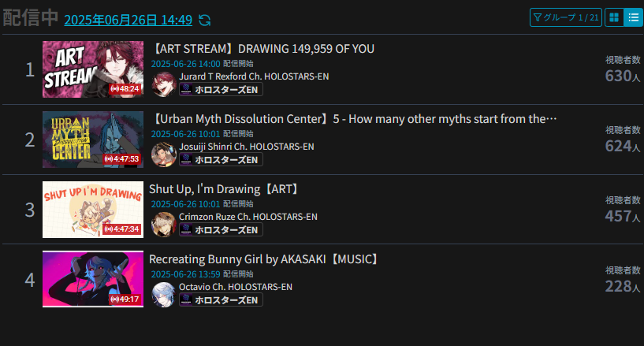
Task: Open Octavio's avatar icon
Action: tap(163, 295)
